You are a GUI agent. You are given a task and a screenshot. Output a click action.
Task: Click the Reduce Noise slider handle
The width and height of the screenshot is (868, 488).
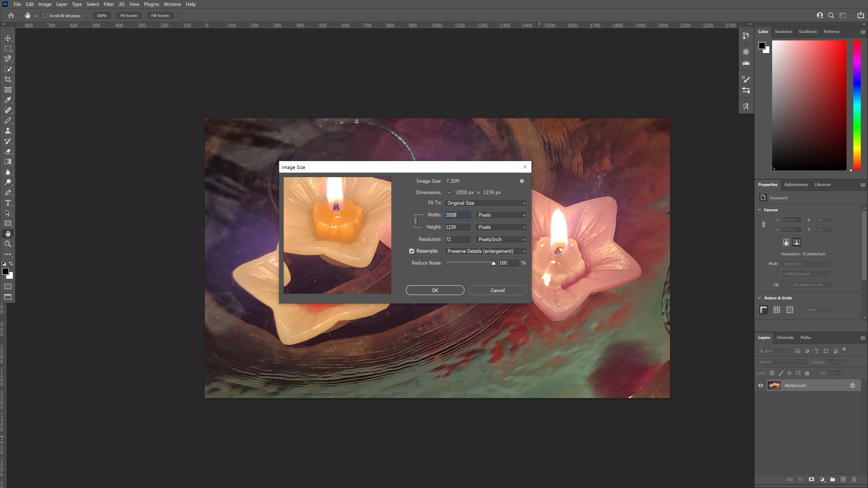coord(494,263)
